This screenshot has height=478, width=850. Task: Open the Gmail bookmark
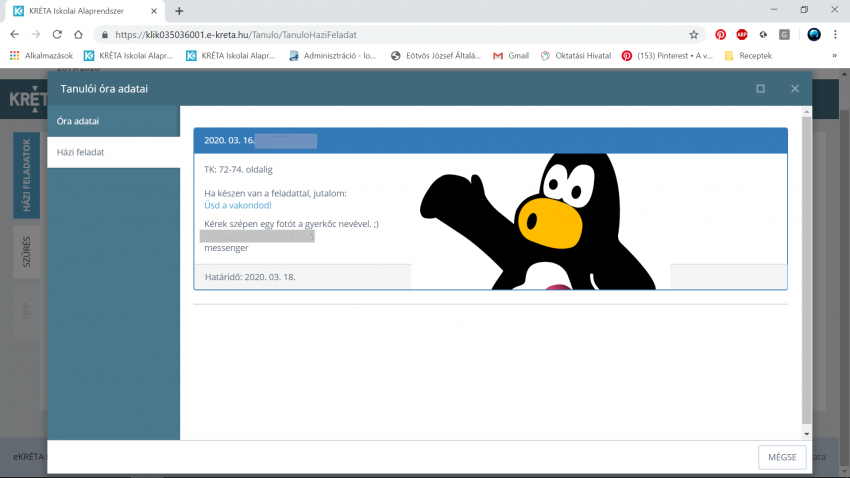511,56
